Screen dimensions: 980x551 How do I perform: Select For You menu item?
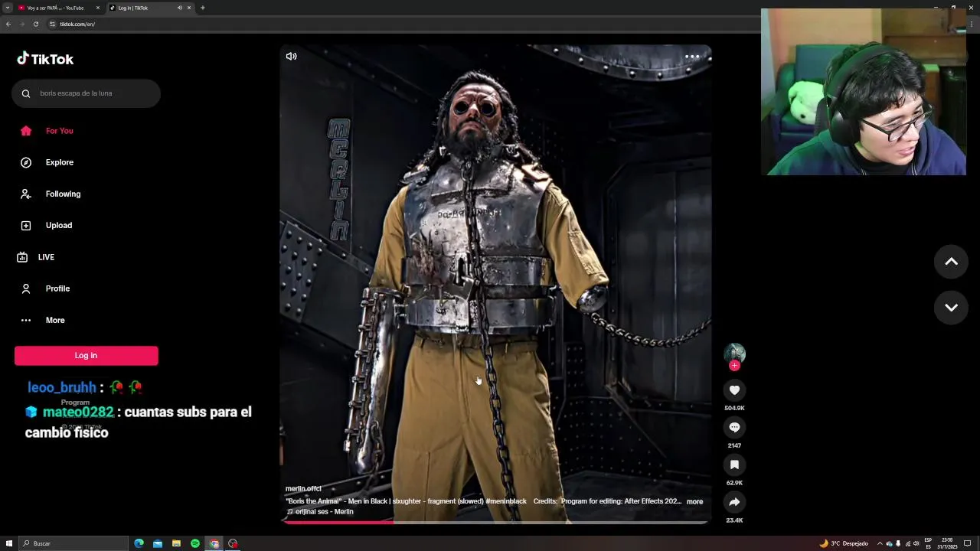tap(59, 131)
